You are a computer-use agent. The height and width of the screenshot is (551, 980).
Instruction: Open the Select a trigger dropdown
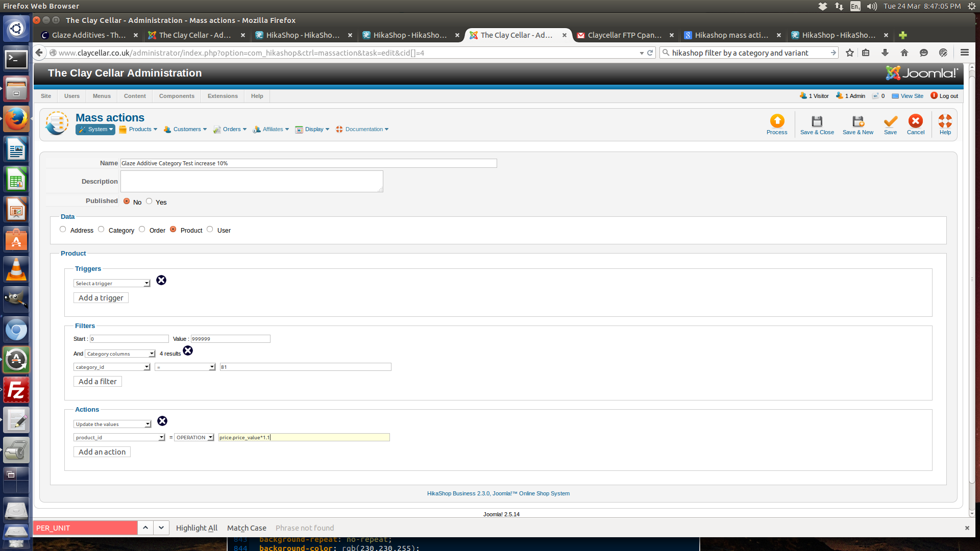click(x=112, y=283)
